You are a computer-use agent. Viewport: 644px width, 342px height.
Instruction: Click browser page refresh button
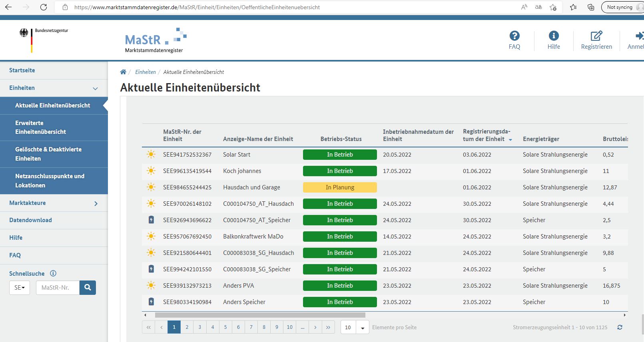pyautogui.click(x=44, y=7)
